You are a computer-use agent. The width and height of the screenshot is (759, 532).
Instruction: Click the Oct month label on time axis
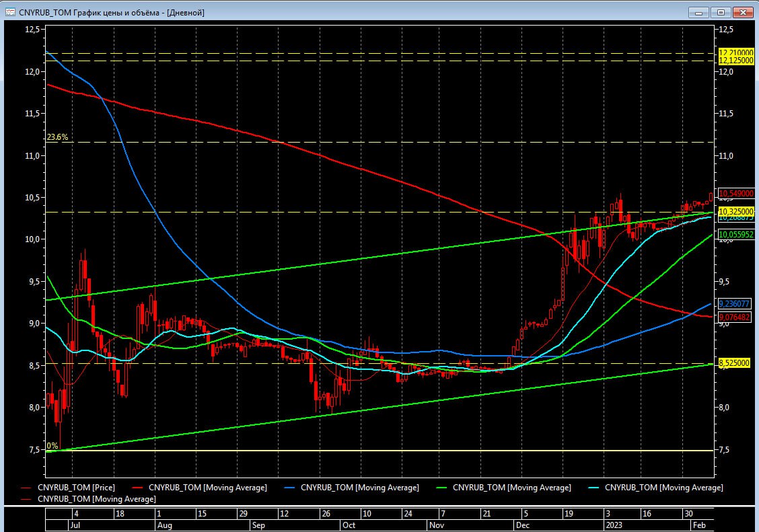(349, 525)
